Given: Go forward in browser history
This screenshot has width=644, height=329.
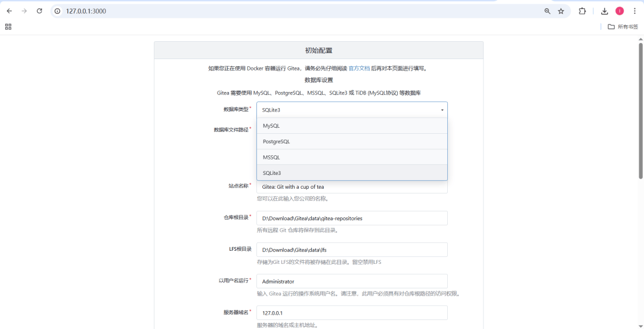Looking at the screenshot, I should pos(24,11).
